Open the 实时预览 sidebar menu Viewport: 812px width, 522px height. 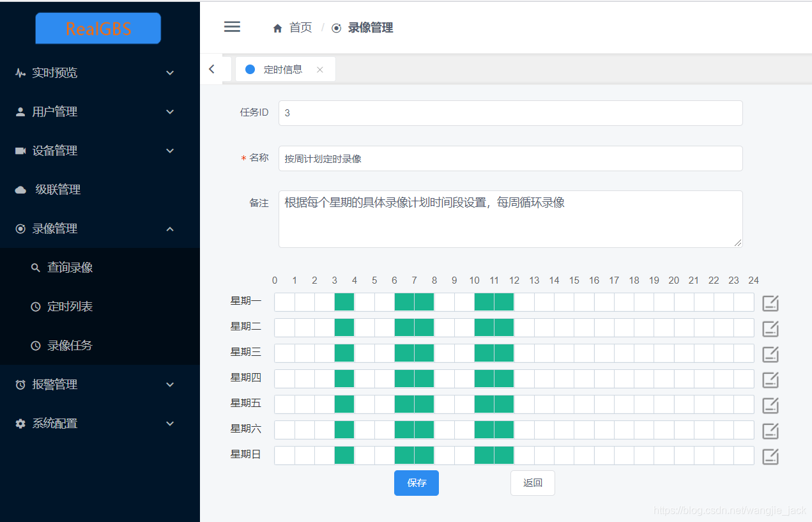coord(100,73)
